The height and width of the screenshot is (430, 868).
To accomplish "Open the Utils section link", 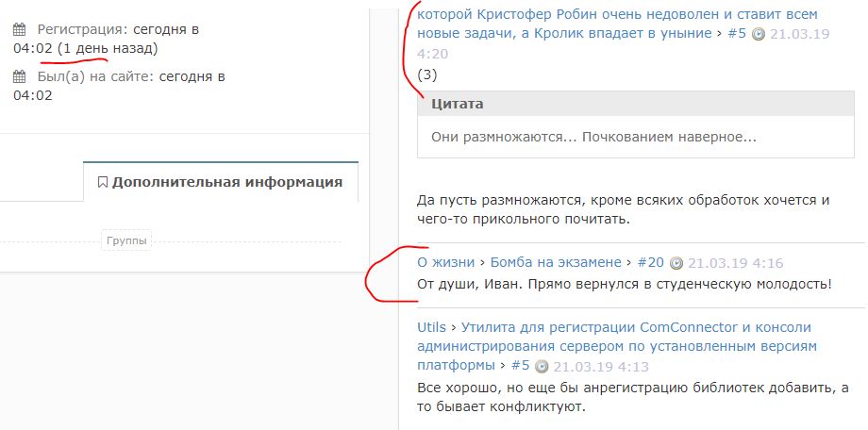I will (431, 327).
